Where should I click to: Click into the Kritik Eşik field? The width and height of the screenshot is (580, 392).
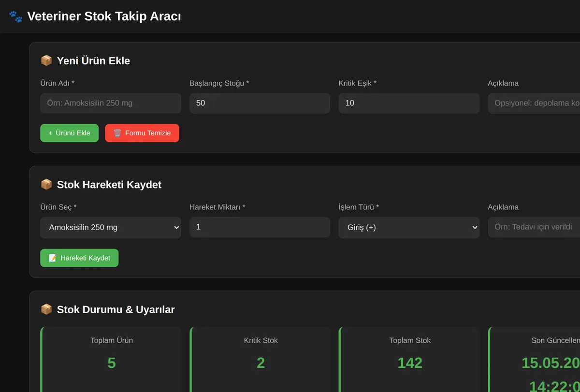point(409,103)
